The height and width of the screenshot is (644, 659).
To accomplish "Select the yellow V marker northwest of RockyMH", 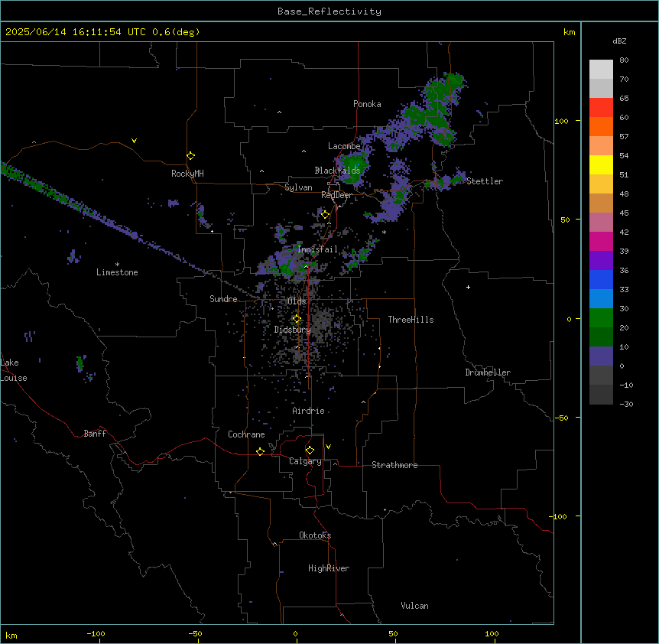I will click(x=134, y=141).
